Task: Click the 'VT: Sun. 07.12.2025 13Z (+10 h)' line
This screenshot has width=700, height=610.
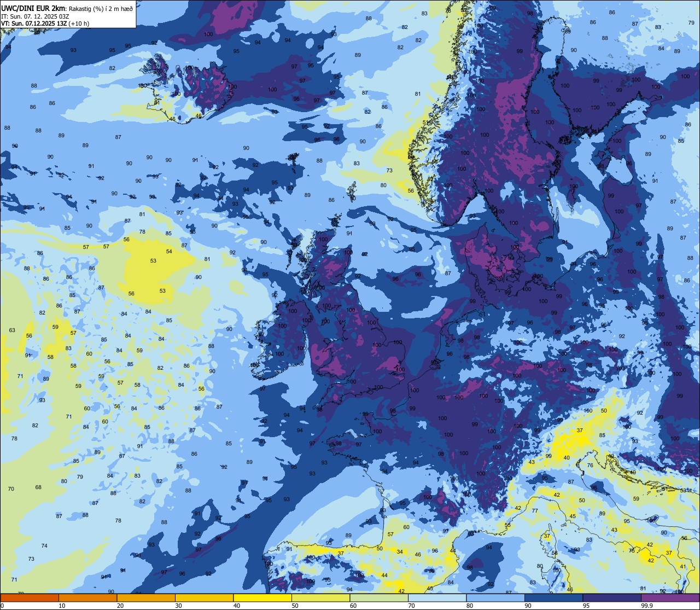Action: tap(45, 24)
